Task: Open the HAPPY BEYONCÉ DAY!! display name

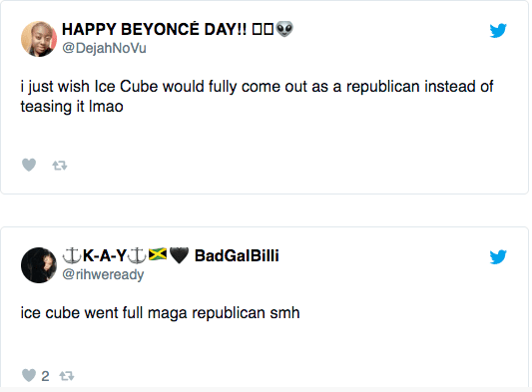Action: 178,29
